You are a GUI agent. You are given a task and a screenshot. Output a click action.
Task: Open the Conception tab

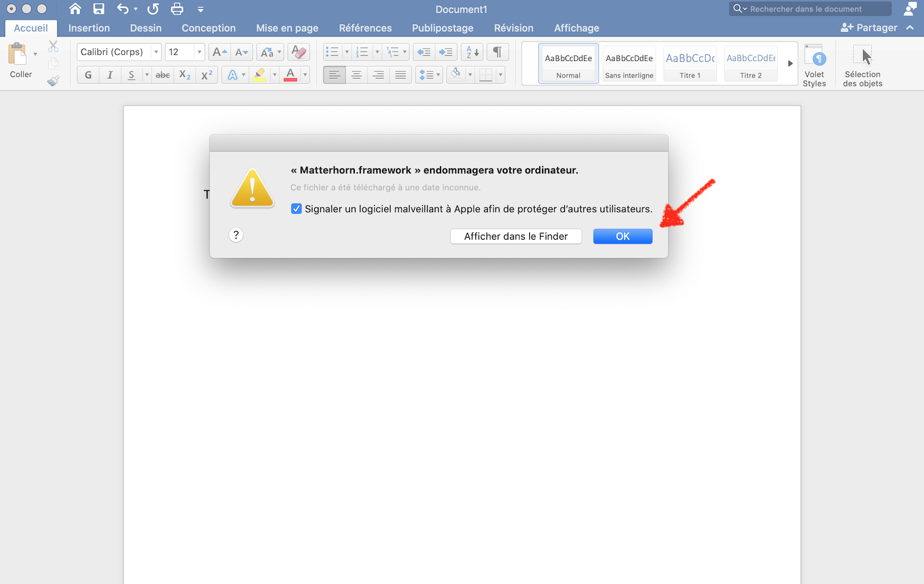tap(209, 28)
